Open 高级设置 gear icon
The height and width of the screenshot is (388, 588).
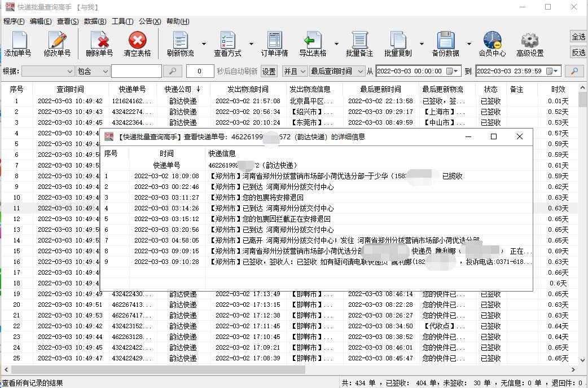(530, 44)
